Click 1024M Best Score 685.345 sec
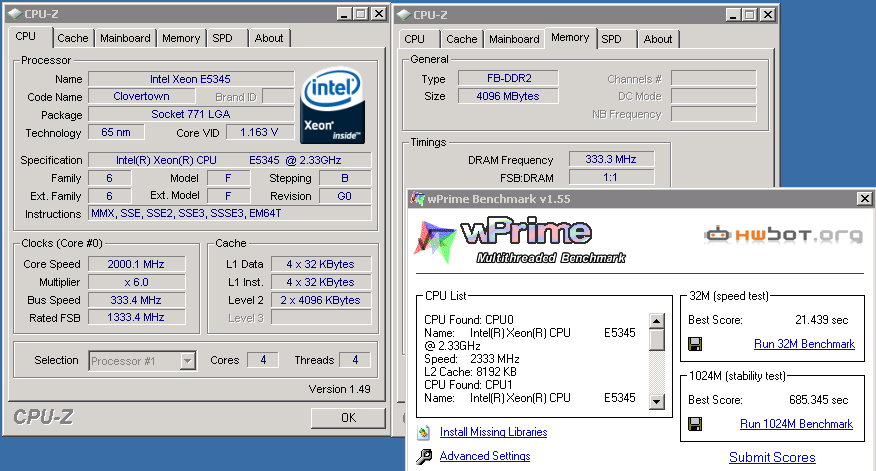876x471 pixels. 818,400
